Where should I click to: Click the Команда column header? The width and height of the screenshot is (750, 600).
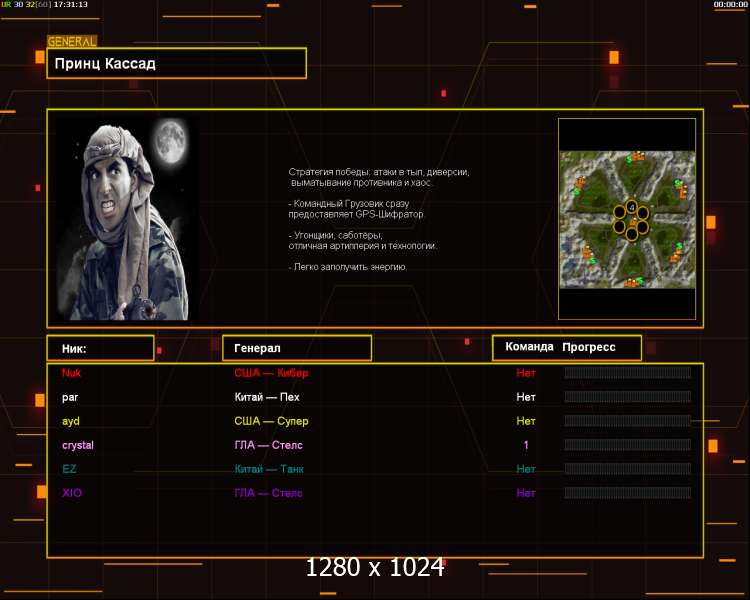pos(529,347)
